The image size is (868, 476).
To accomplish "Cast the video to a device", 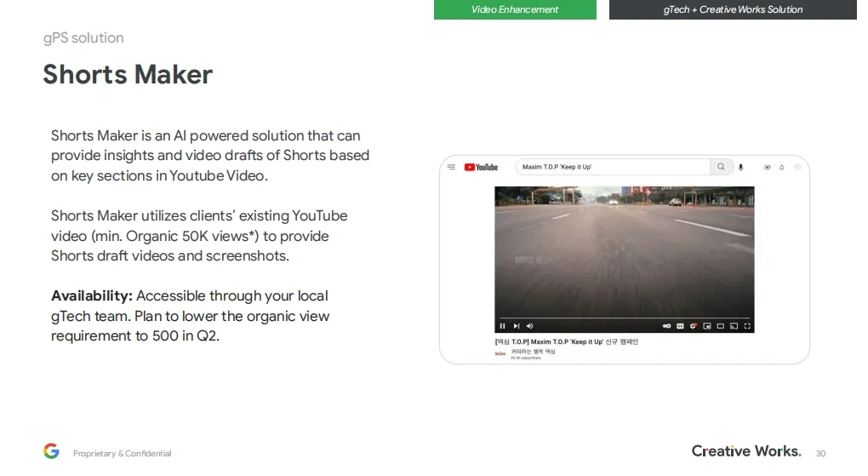I will [734, 325].
